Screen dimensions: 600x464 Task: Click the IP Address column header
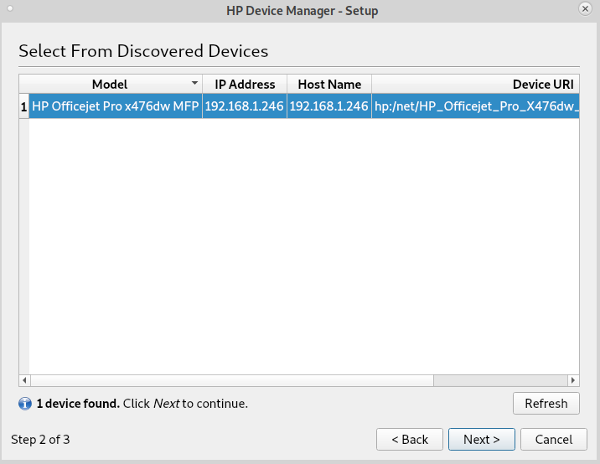pyautogui.click(x=245, y=84)
